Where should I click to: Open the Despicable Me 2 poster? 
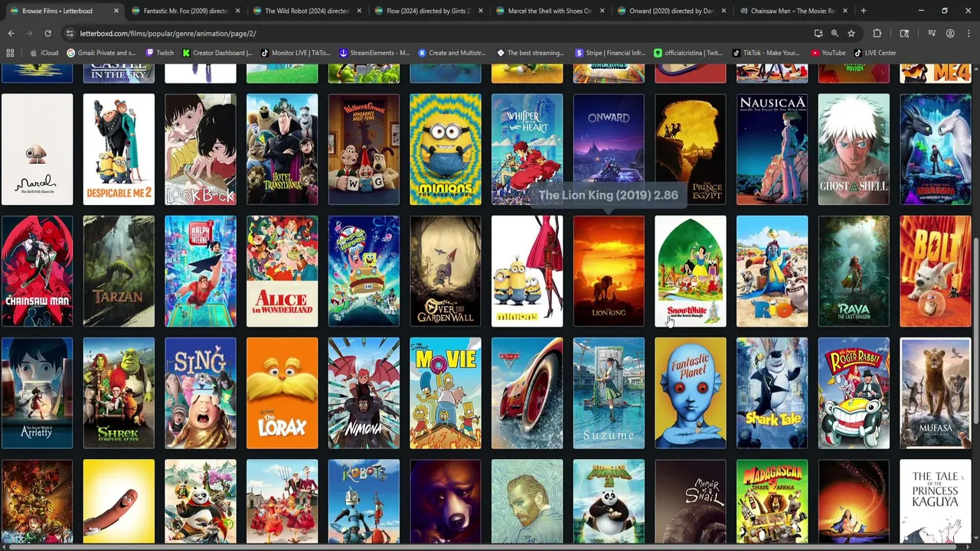click(119, 149)
